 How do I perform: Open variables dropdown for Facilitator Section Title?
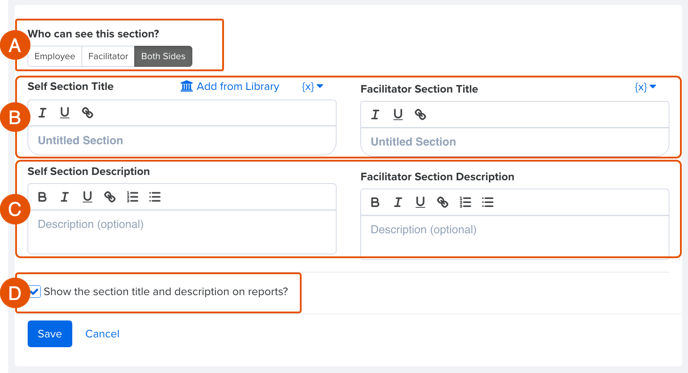tap(645, 87)
